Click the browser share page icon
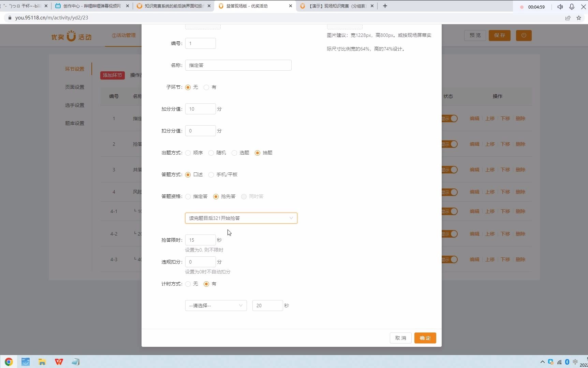The image size is (588, 368). coord(568,18)
